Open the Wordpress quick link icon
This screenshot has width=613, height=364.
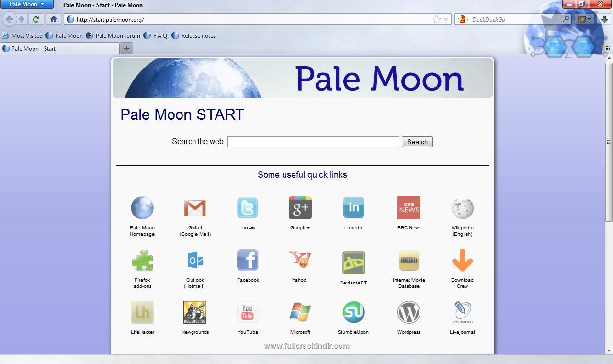point(409,312)
